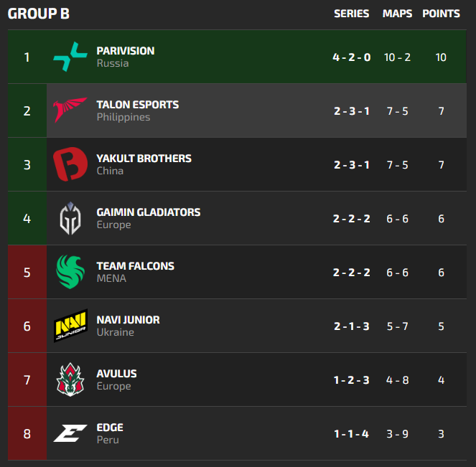Click the NAVI Junior logo
This screenshot has height=467, width=476.
click(70, 326)
